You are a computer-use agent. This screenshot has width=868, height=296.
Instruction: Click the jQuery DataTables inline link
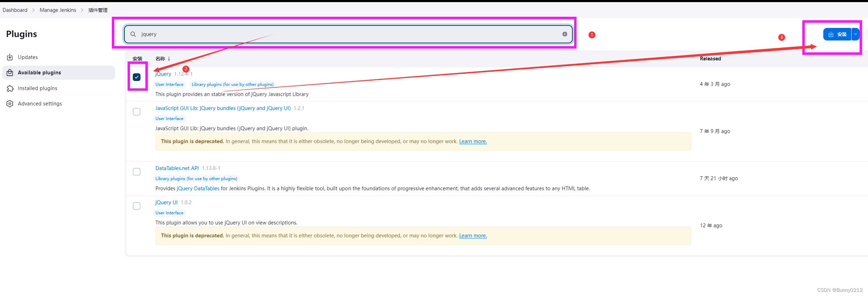point(198,188)
